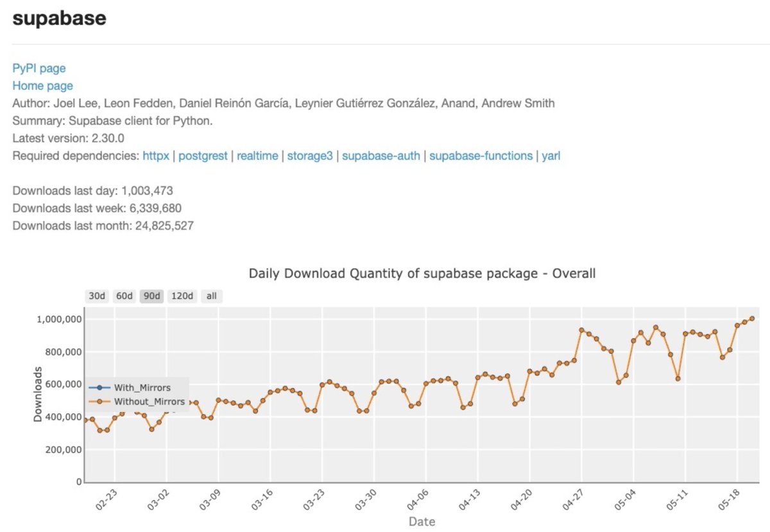Open the PyPI page link
Viewport: 770px width, 532px height.
click(39, 68)
